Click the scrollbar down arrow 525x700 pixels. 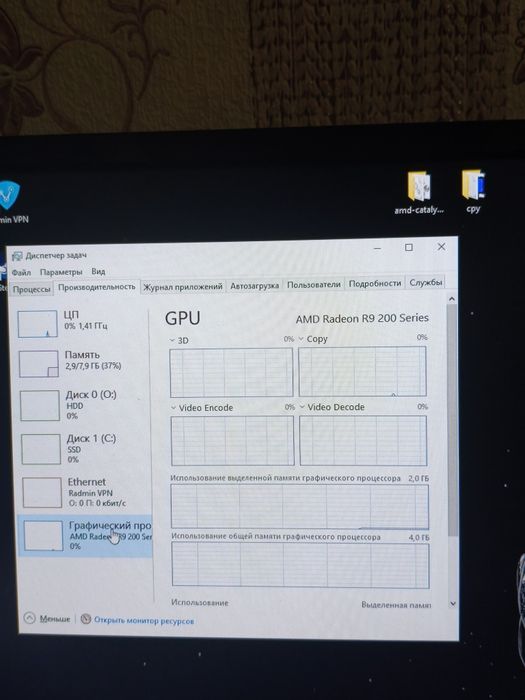click(453, 604)
